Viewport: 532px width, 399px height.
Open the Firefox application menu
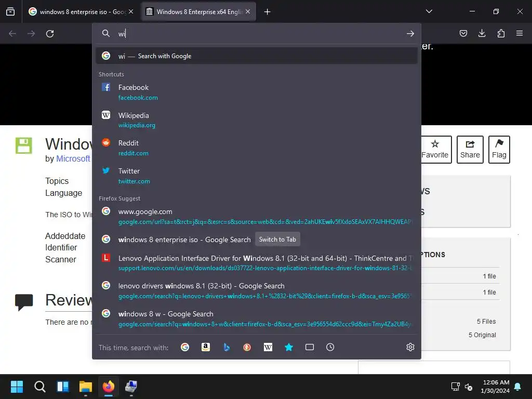coord(520,33)
